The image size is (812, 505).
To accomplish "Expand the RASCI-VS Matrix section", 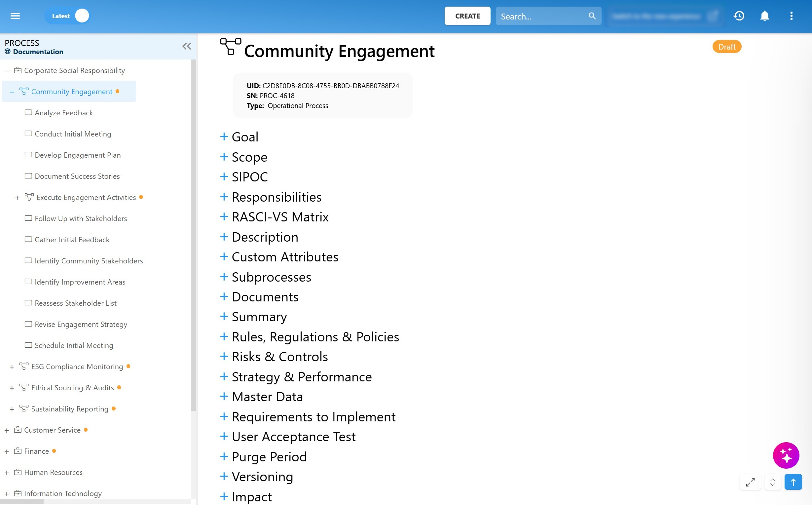I will tap(224, 217).
